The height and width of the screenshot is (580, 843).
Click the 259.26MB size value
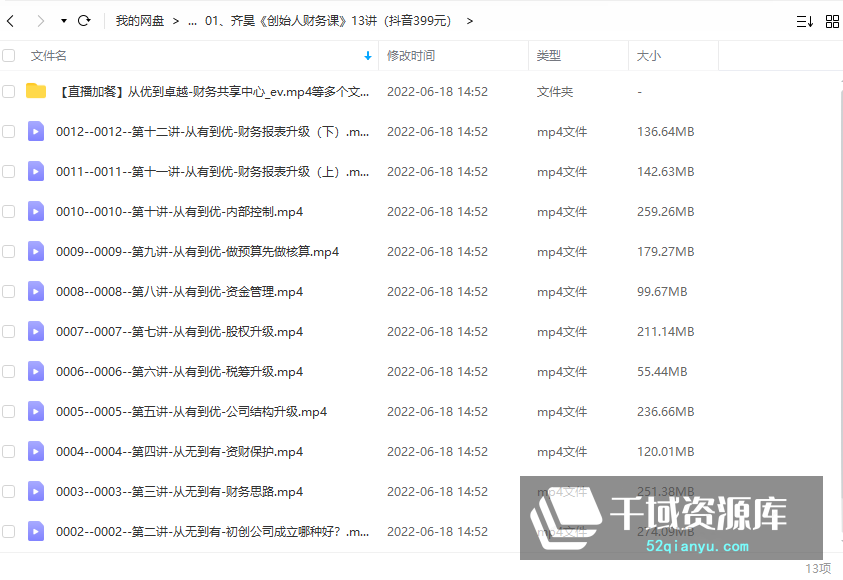point(666,212)
